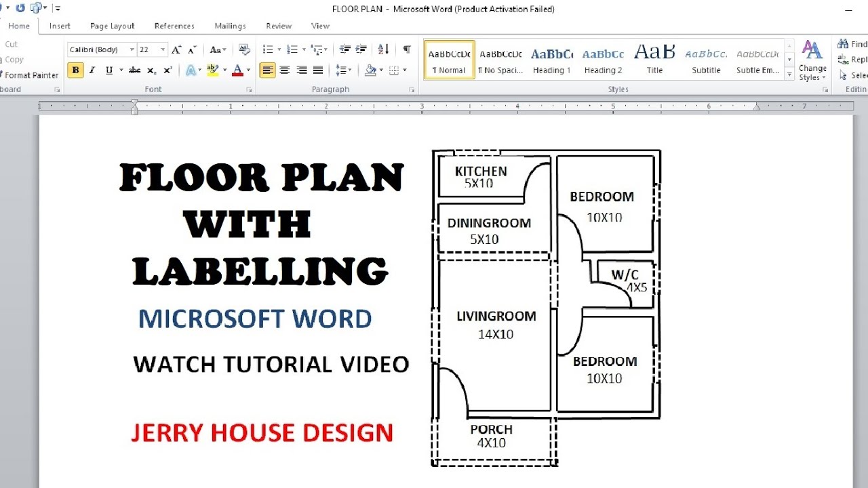Click the Numbering list icon
This screenshot has width=868, height=488.
[x=292, y=49]
